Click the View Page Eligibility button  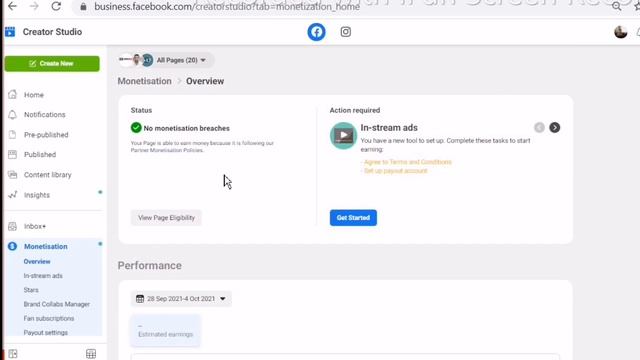tap(166, 218)
